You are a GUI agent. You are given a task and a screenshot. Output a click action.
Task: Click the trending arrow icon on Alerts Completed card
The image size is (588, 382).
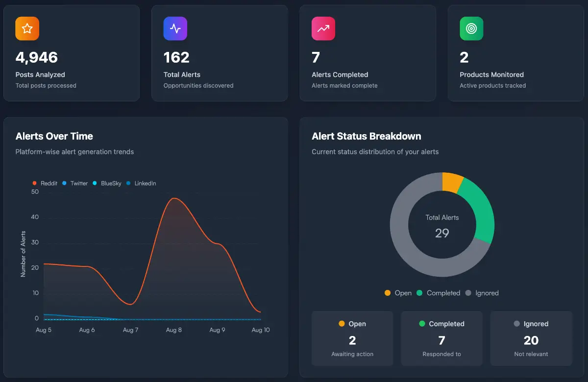[323, 28]
